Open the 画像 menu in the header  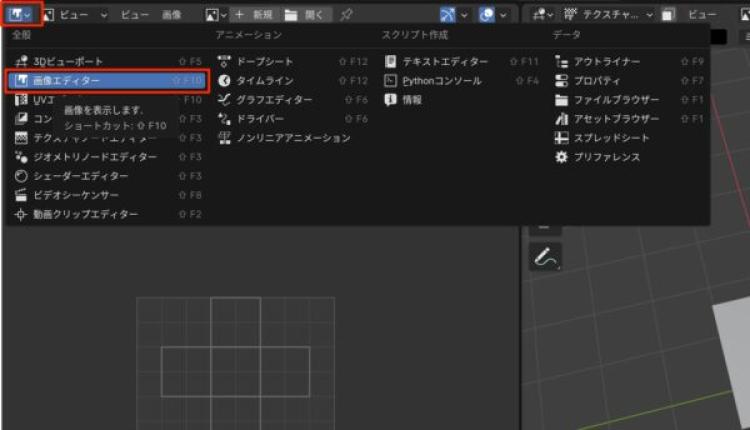[x=172, y=15]
